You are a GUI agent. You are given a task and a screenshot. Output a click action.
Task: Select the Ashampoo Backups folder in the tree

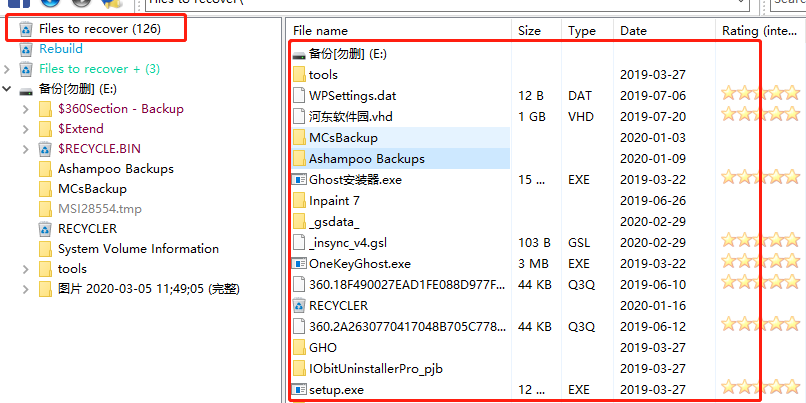click(x=115, y=169)
